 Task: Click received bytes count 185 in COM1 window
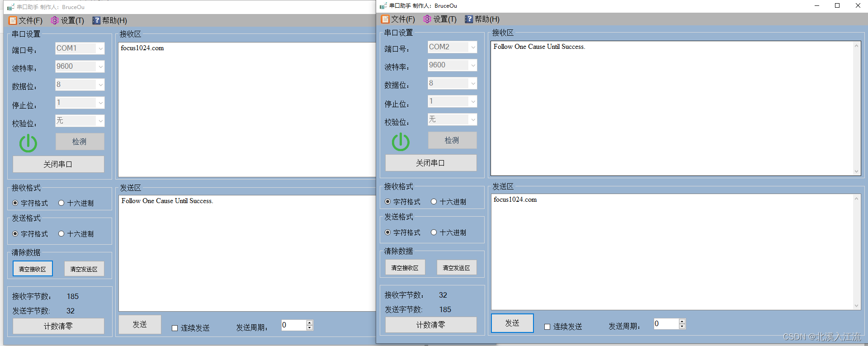(x=73, y=296)
